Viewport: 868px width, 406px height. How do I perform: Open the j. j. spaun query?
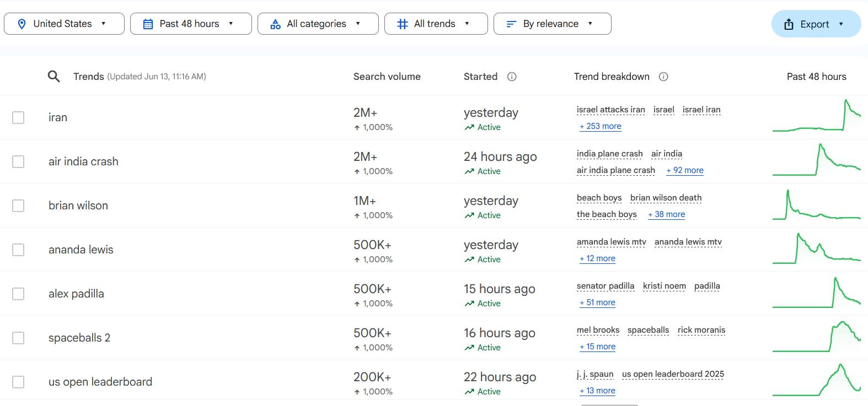pyautogui.click(x=595, y=374)
